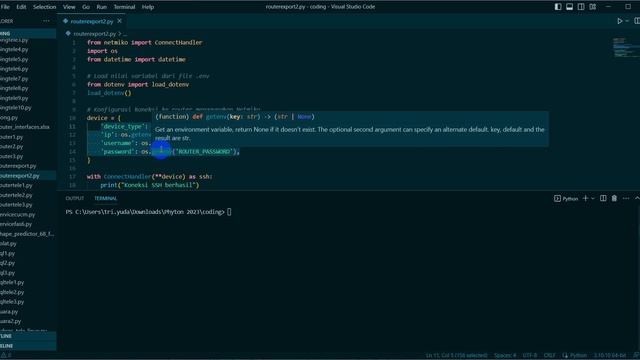This screenshot has height=360, width=640.
Task: Switch to the TERMINAL panel tab
Action: [x=106, y=198]
